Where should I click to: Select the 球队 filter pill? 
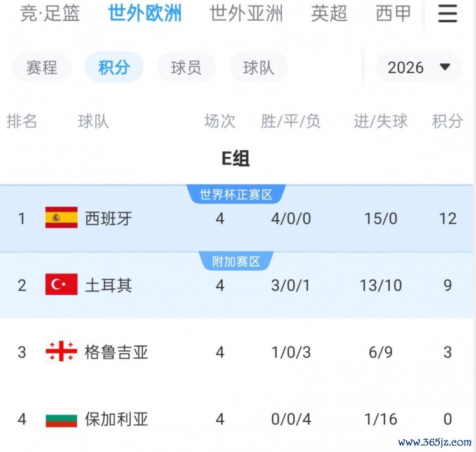click(258, 67)
